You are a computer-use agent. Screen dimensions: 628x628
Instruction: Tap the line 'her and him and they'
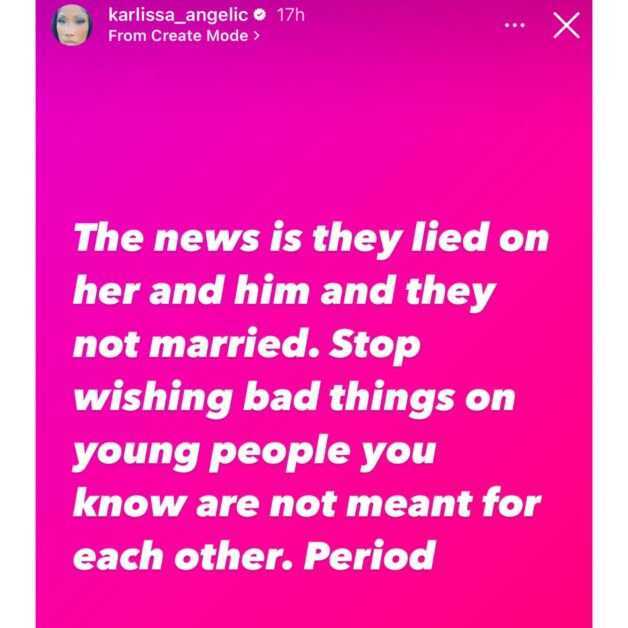pos(284,292)
